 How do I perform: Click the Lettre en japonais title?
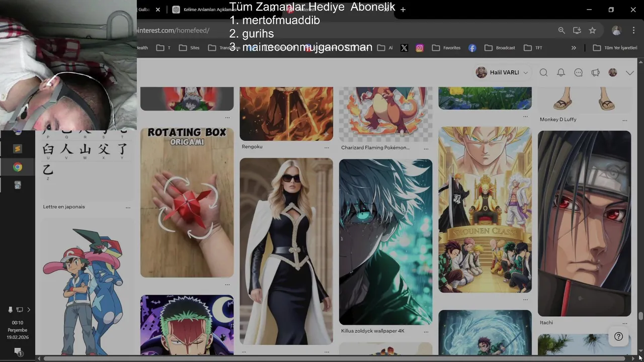point(64,207)
